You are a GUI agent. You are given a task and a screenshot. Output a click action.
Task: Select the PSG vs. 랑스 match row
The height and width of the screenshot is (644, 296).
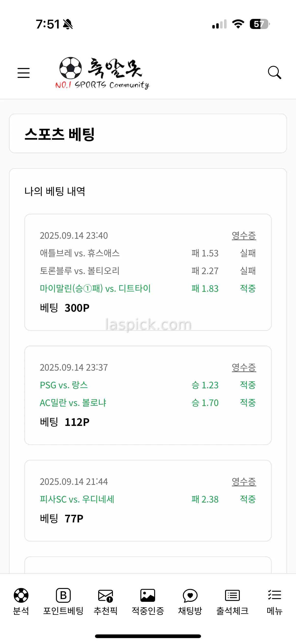click(x=64, y=385)
